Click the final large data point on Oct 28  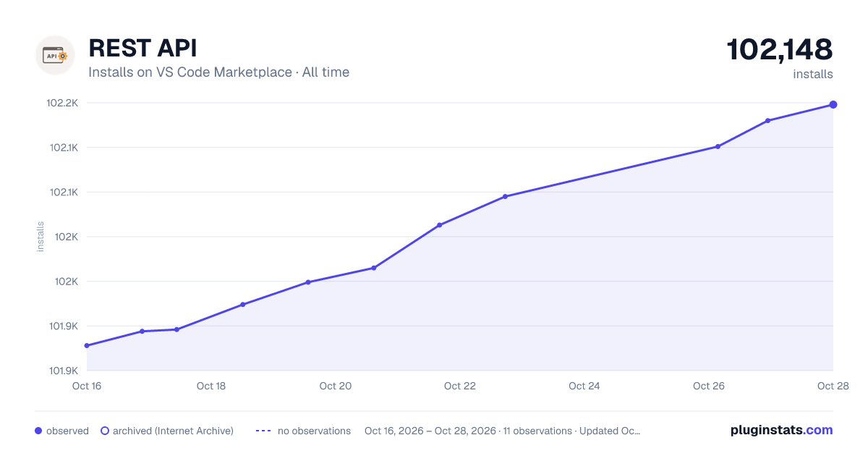[x=833, y=105]
